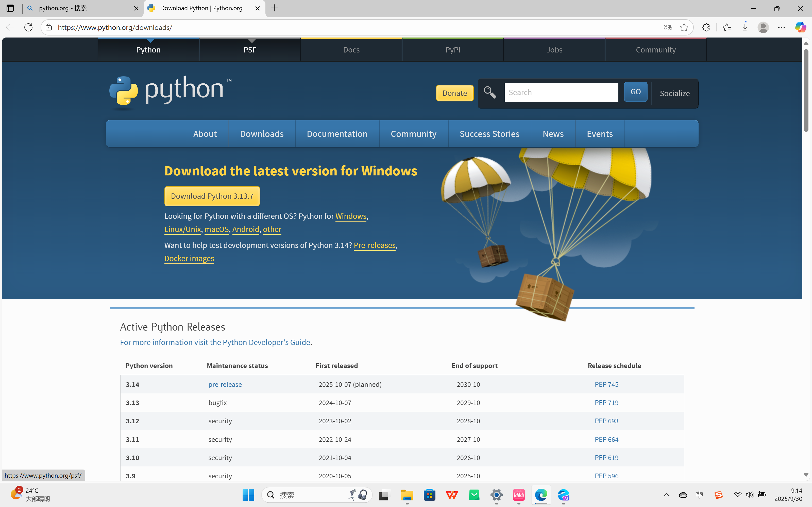Click the user profile avatar icon
Screen dimensions: 812x507
click(763, 27)
